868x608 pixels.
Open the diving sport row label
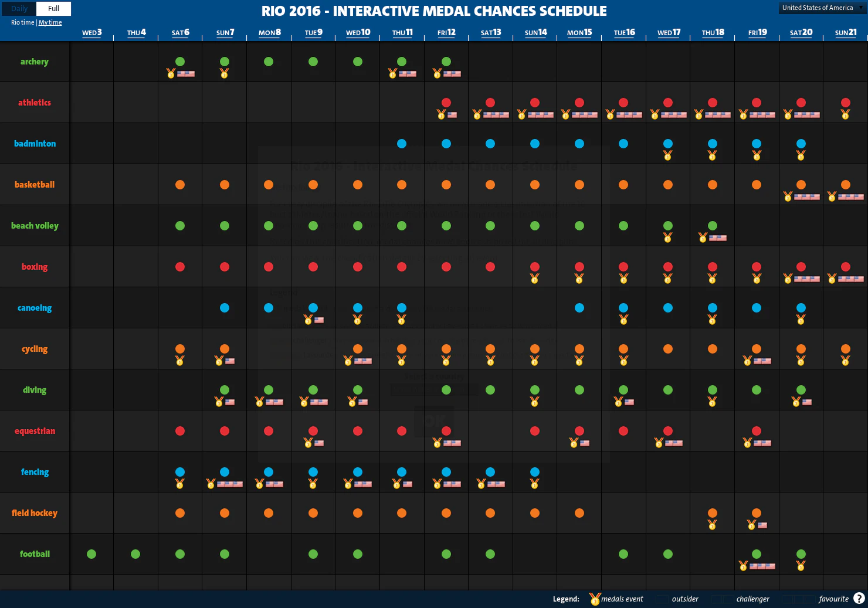pyautogui.click(x=35, y=390)
